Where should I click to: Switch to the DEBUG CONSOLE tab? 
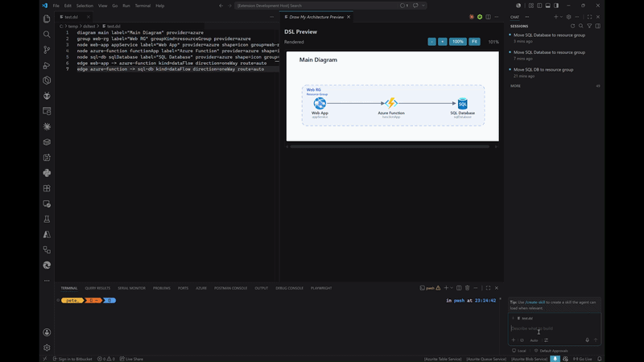pyautogui.click(x=289, y=288)
